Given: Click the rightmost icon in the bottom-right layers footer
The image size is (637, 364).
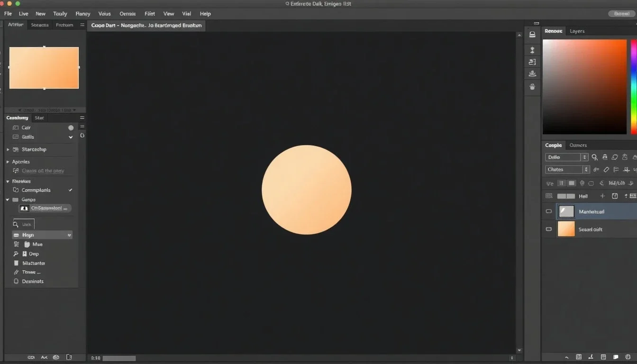Looking at the screenshot, I should [x=627, y=357].
